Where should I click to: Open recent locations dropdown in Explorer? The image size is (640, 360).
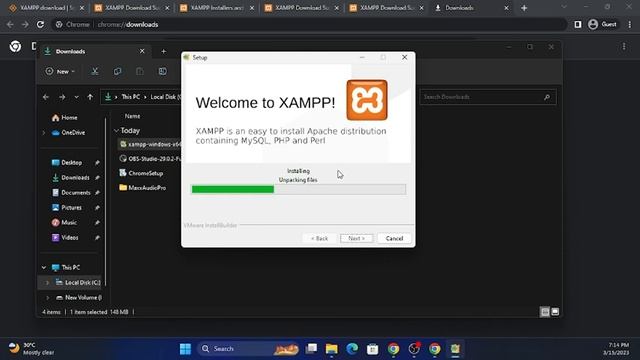76,97
